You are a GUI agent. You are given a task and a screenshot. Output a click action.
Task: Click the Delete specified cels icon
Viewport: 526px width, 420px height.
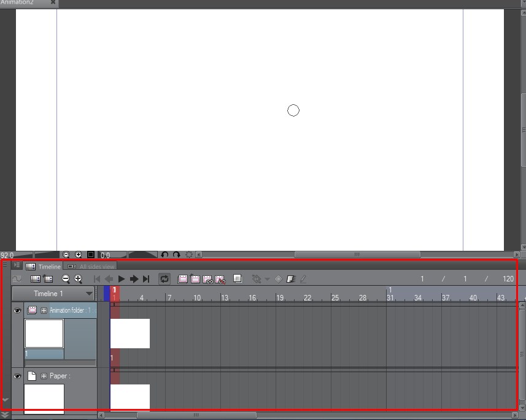pos(221,279)
